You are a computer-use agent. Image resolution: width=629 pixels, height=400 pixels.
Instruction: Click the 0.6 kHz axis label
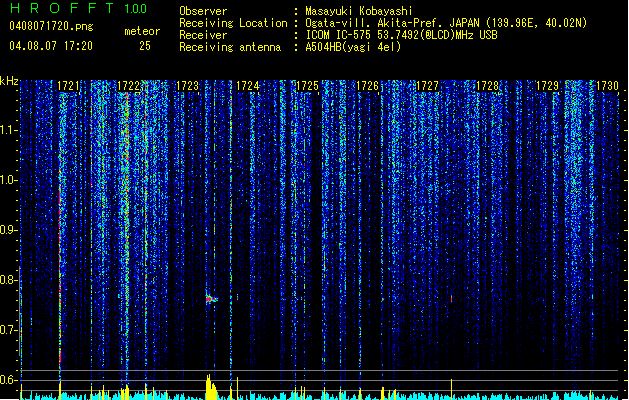(x=9, y=380)
